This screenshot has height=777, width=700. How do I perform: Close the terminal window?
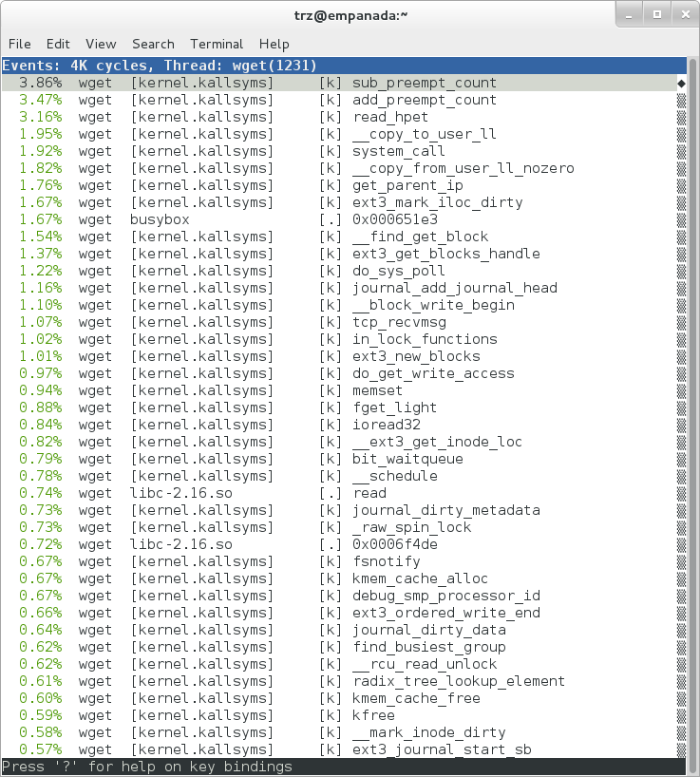[681, 15]
